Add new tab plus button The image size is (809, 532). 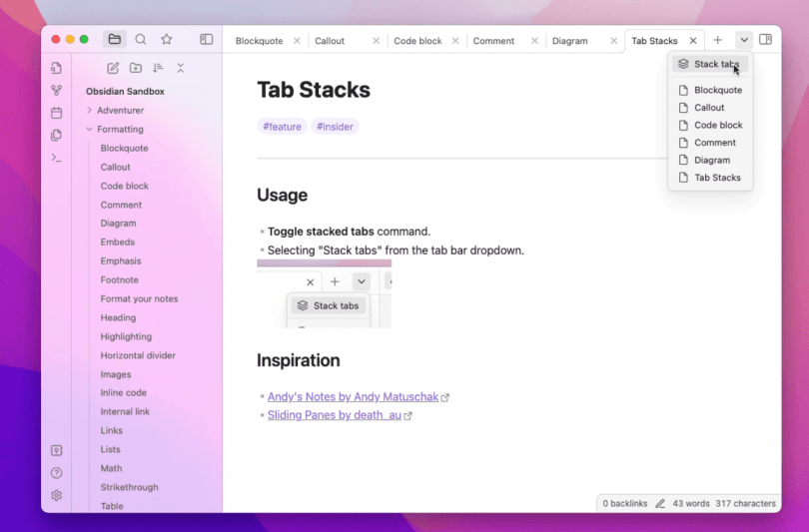click(718, 40)
